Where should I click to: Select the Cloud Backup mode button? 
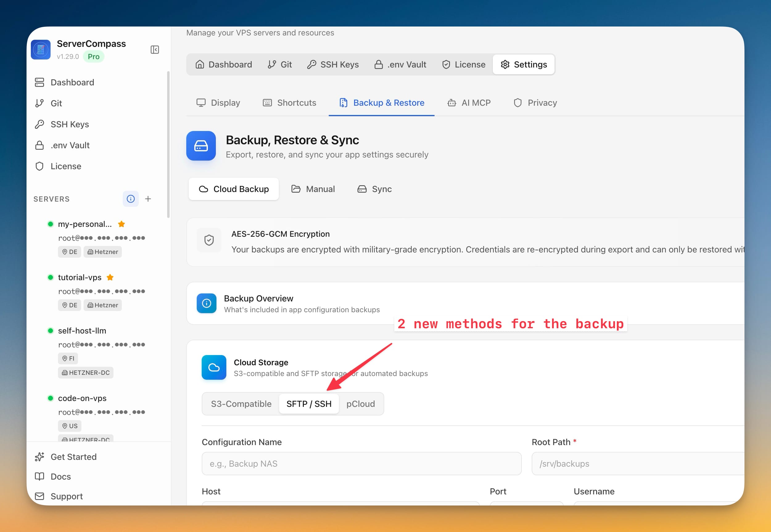pyautogui.click(x=233, y=189)
